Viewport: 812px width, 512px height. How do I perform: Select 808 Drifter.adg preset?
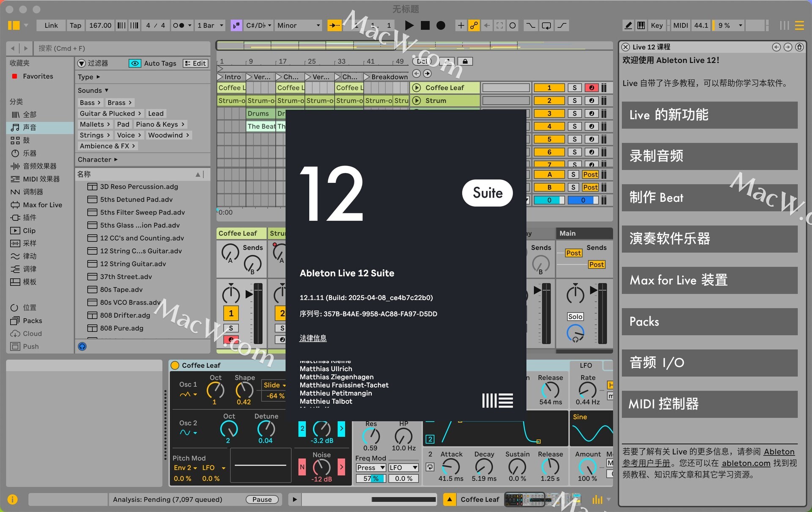[143, 315]
